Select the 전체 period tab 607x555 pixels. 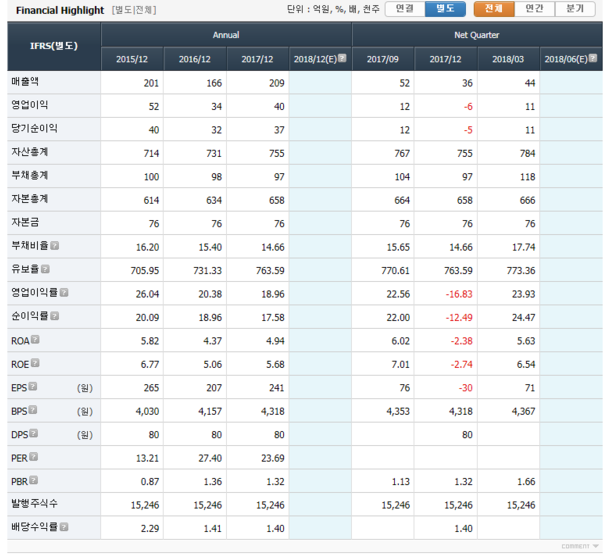[x=494, y=9]
